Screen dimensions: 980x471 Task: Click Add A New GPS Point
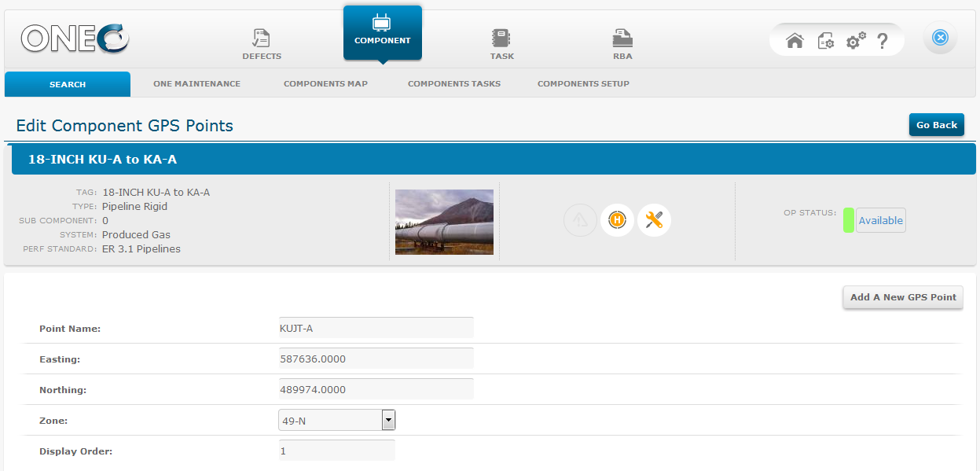[903, 297]
